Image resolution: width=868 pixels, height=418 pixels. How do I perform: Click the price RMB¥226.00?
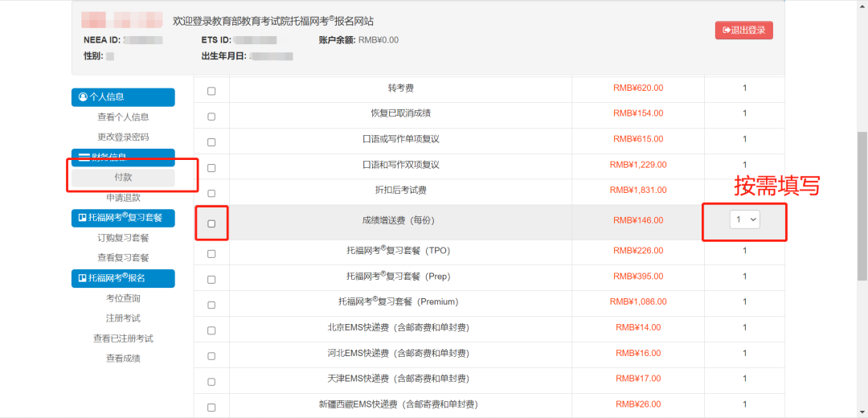coord(638,250)
